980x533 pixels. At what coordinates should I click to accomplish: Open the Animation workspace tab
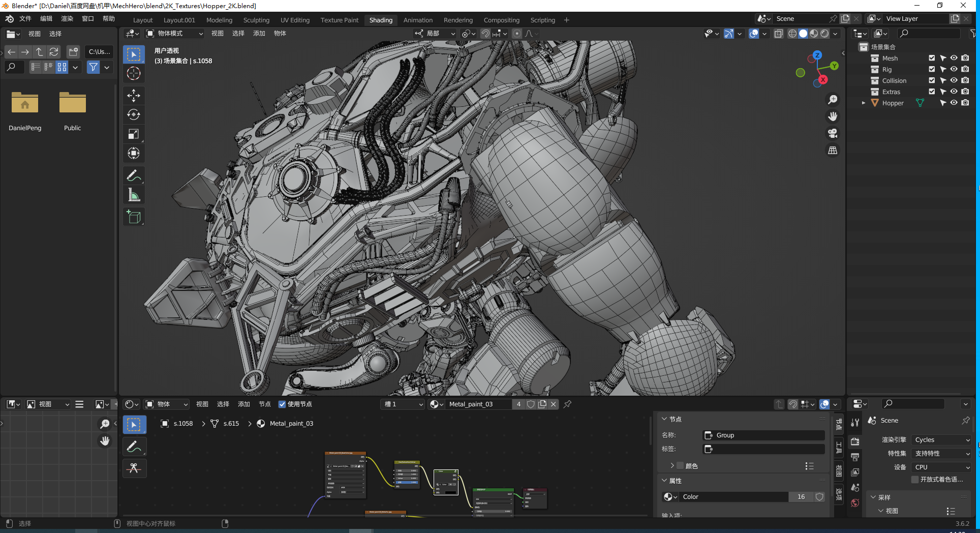click(418, 20)
